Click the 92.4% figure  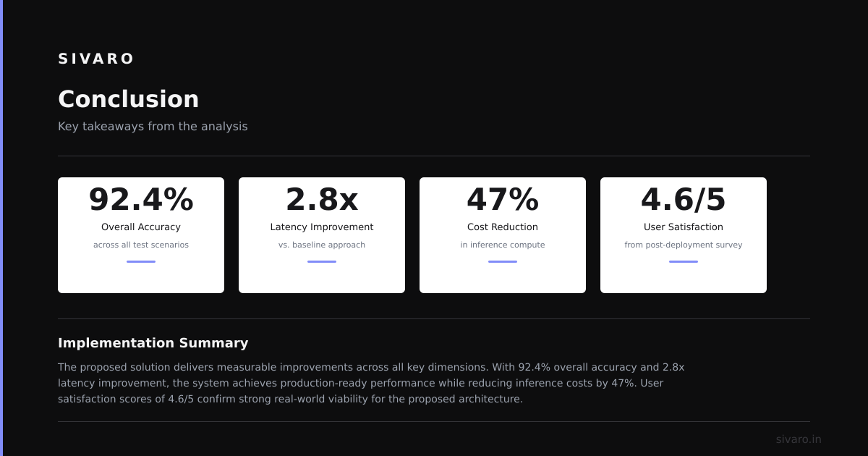coord(141,200)
